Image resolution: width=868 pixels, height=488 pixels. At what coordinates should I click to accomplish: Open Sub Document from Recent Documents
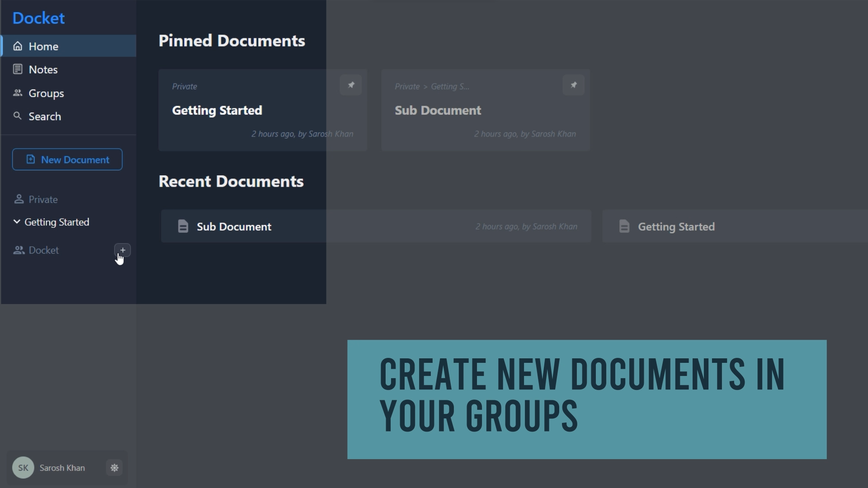(x=234, y=226)
